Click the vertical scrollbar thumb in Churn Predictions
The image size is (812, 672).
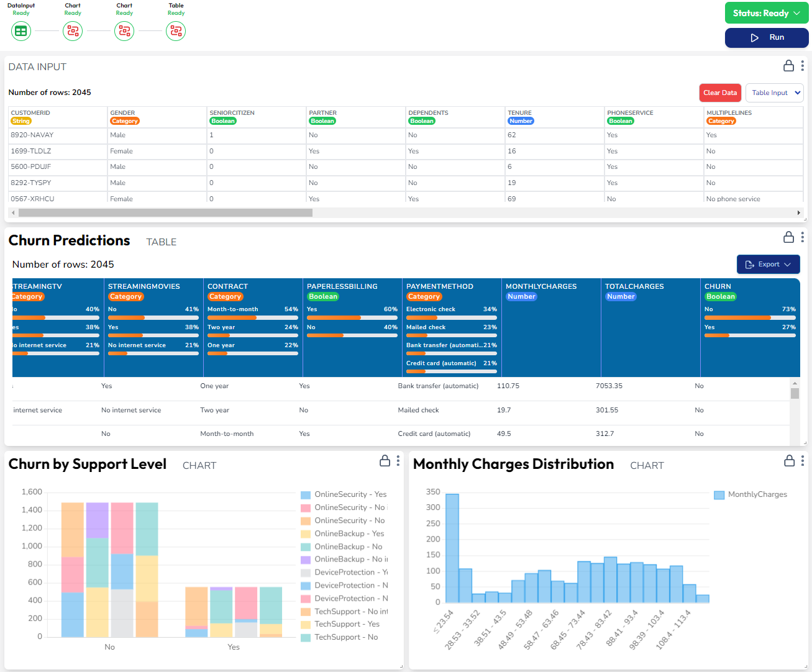pyautogui.click(x=795, y=394)
